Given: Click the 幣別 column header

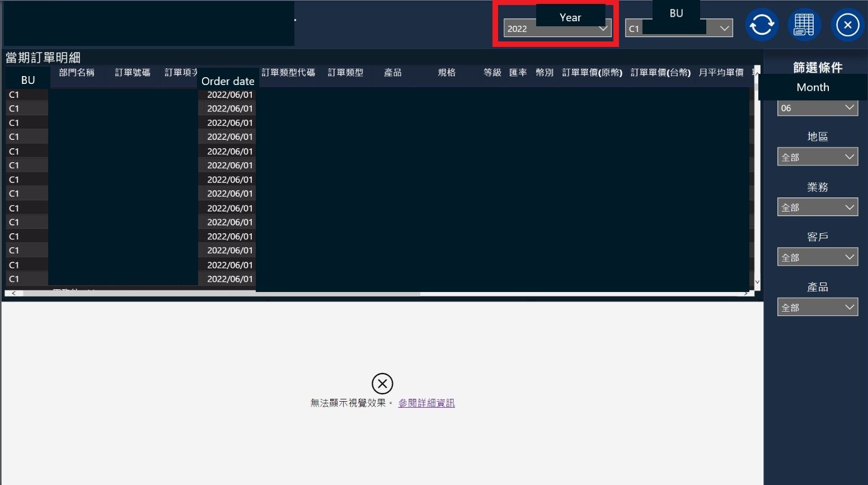Looking at the screenshot, I should (545, 73).
